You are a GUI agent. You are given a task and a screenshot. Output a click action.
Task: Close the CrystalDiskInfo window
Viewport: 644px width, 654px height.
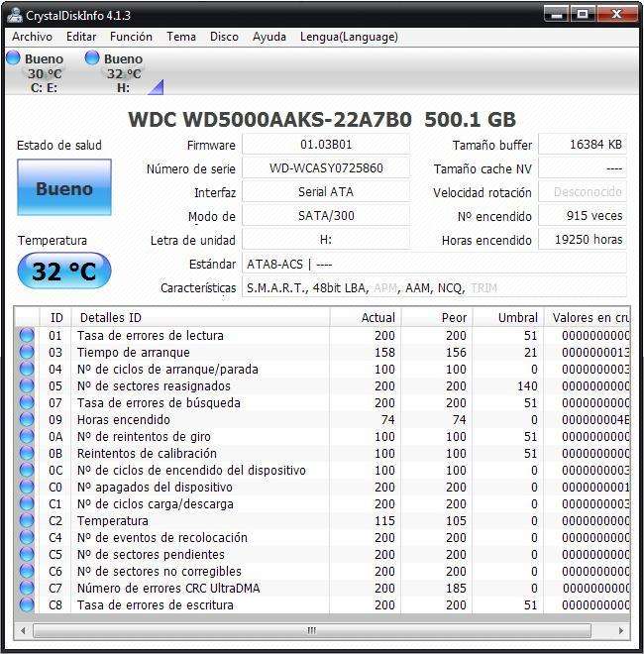click(x=617, y=14)
